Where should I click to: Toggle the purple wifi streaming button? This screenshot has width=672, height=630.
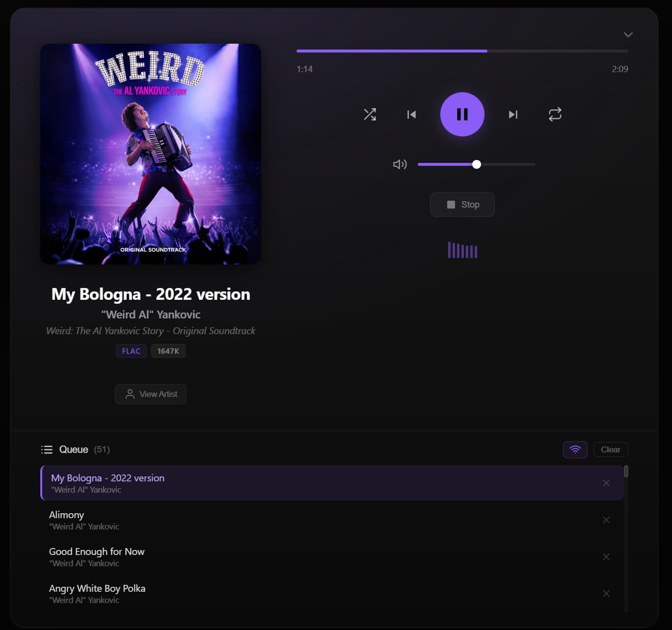click(x=575, y=449)
